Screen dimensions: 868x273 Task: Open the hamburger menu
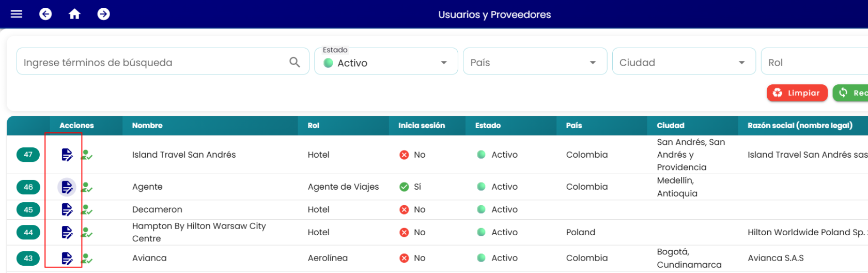point(17,14)
